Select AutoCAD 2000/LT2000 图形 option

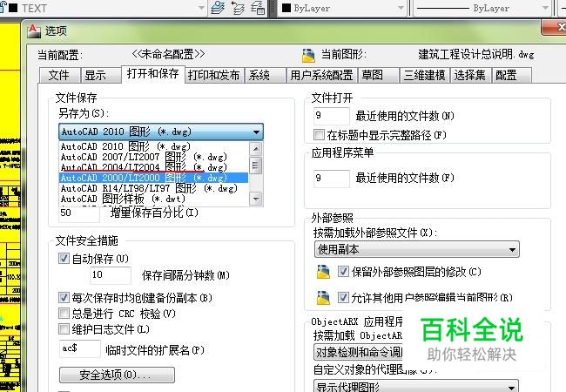154,178
